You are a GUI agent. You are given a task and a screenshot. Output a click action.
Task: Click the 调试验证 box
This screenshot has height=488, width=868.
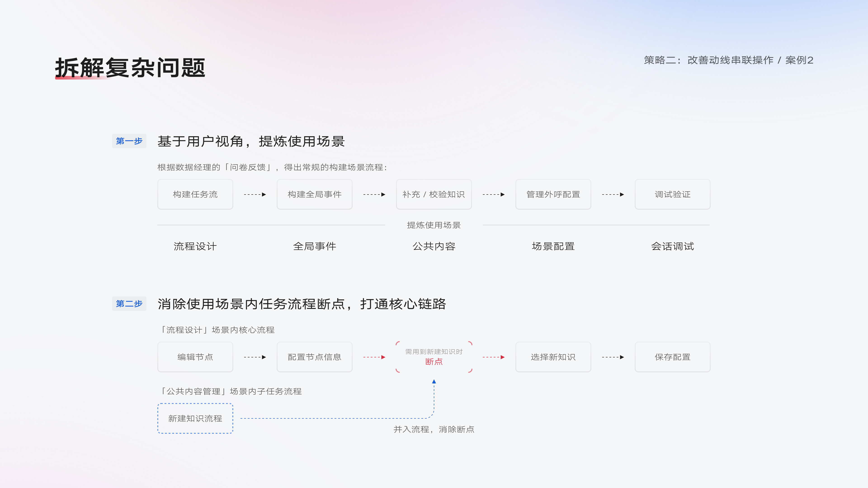(x=672, y=194)
